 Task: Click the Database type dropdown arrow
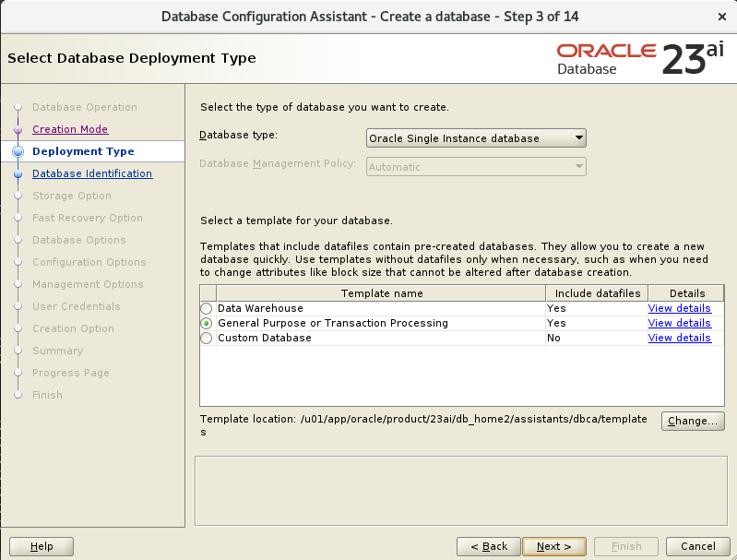tap(579, 138)
